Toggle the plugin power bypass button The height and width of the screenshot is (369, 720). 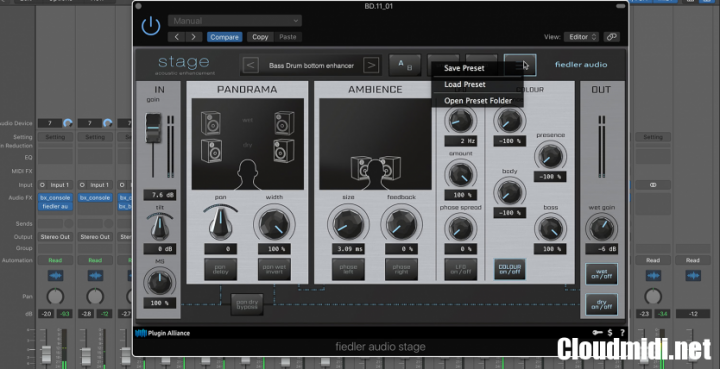pos(151,27)
